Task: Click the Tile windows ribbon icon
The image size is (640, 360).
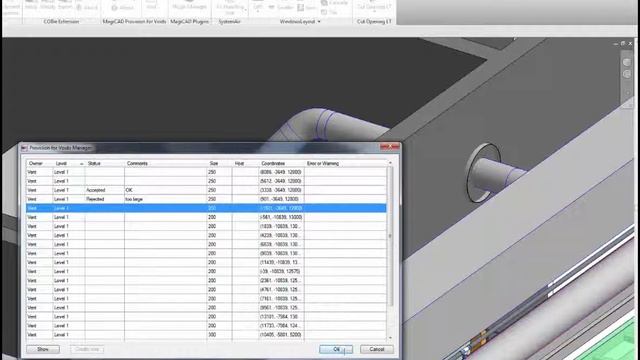Action: pyautogui.click(x=329, y=12)
